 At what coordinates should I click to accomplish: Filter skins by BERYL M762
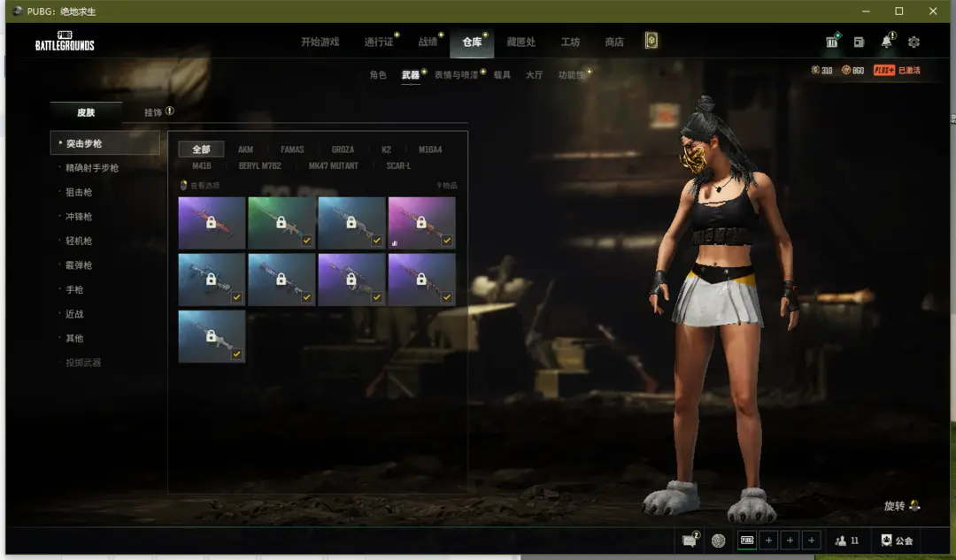pyautogui.click(x=259, y=165)
